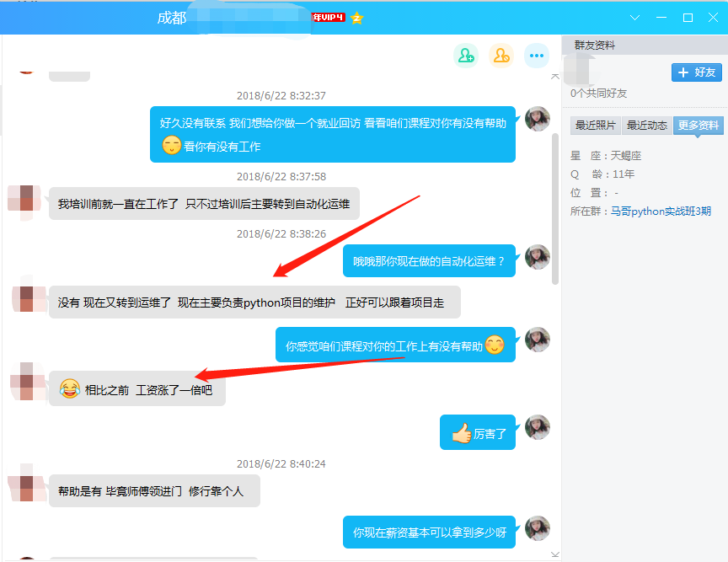Click the chat scroll up arrow
The width and height of the screenshot is (728, 562).
pyautogui.click(x=554, y=77)
